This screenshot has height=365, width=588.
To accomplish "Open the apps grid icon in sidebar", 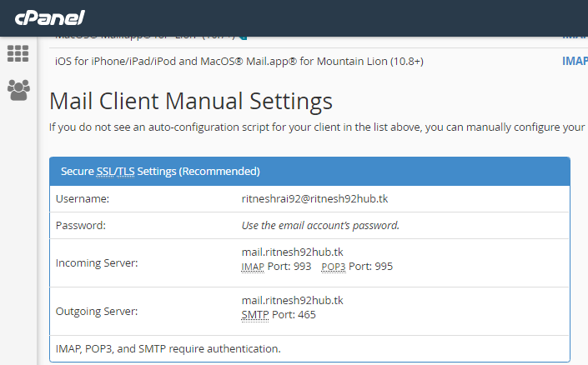I will (x=18, y=53).
